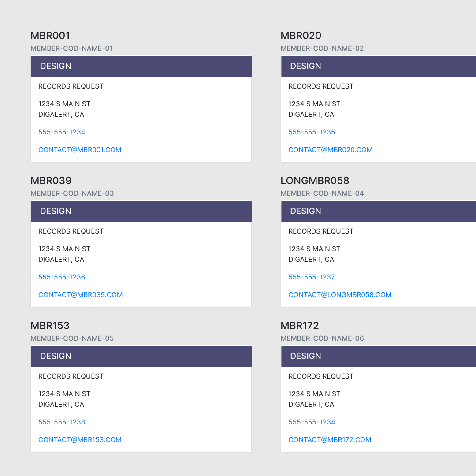This screenshot has height=476, width=476.
Task: Select the DESIGN banner for LONGMBR058
Action: [305, 211]
